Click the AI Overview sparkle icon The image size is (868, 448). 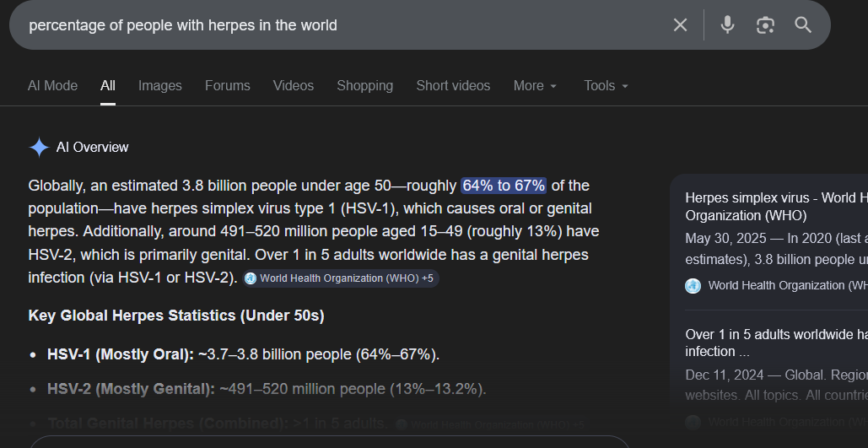click(39, 148)
